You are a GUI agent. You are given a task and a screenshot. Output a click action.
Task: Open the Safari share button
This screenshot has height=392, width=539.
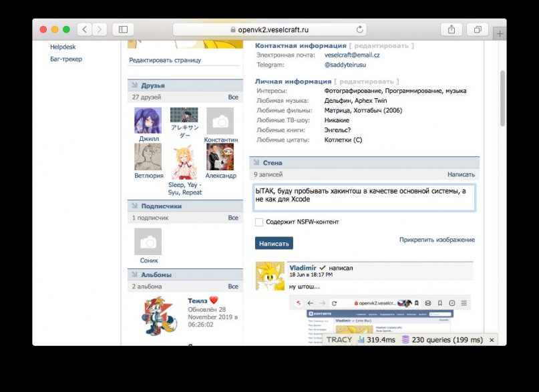(452, 29)
